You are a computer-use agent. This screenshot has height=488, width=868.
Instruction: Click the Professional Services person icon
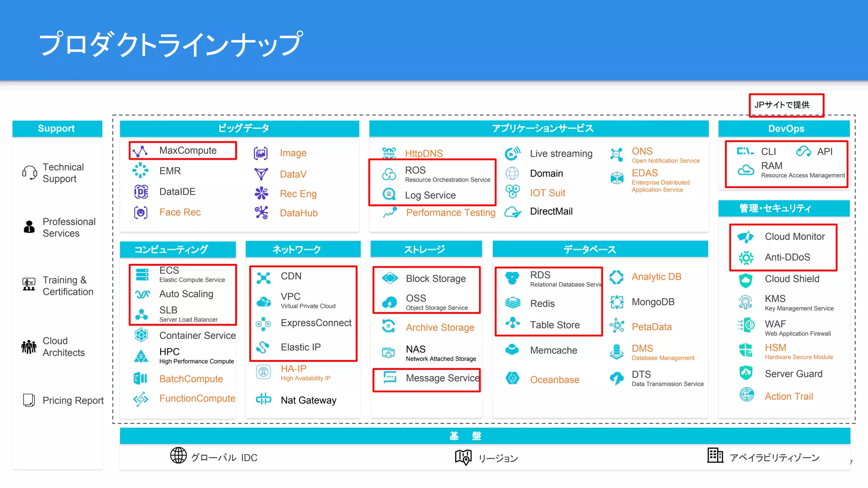(29, 227)
